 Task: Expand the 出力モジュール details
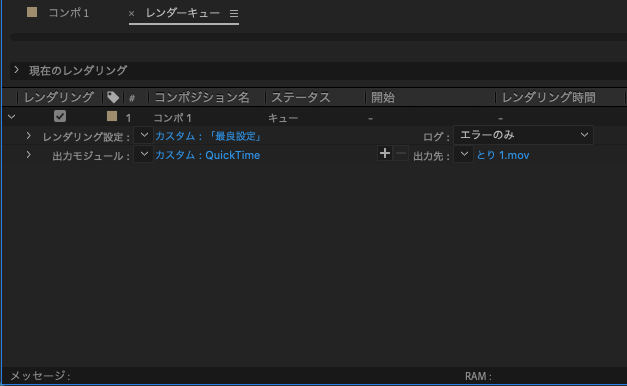[28, 154]
